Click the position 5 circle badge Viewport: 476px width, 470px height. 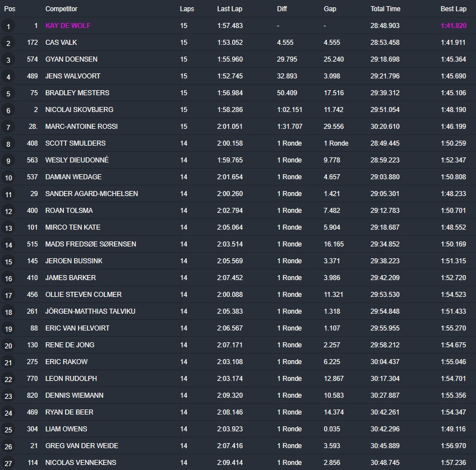[8, 94]
